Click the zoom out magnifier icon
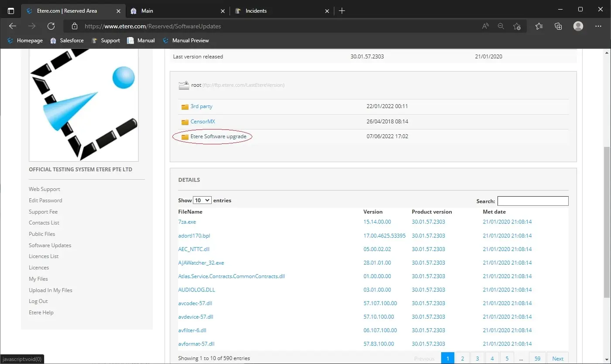The height and width of the screenshot is (364, 611). pos(501,26)
